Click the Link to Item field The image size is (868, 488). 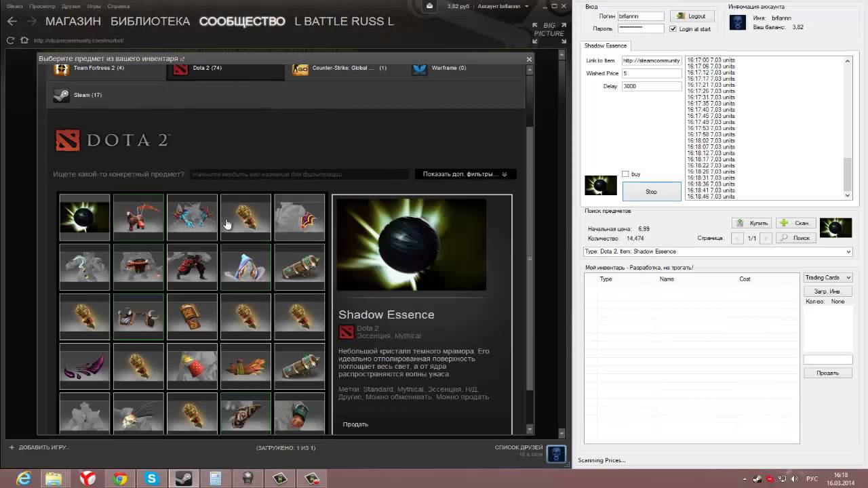pos(652,60)
